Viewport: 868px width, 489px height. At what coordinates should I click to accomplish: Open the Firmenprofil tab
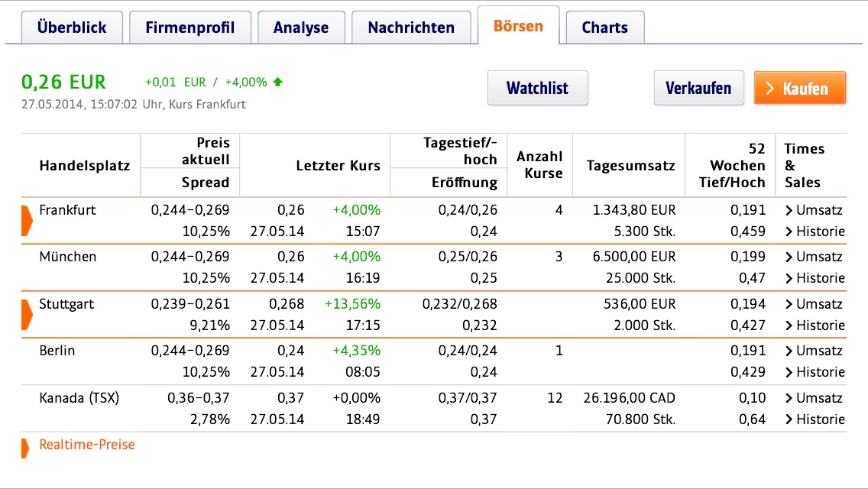tap(189, 28)
